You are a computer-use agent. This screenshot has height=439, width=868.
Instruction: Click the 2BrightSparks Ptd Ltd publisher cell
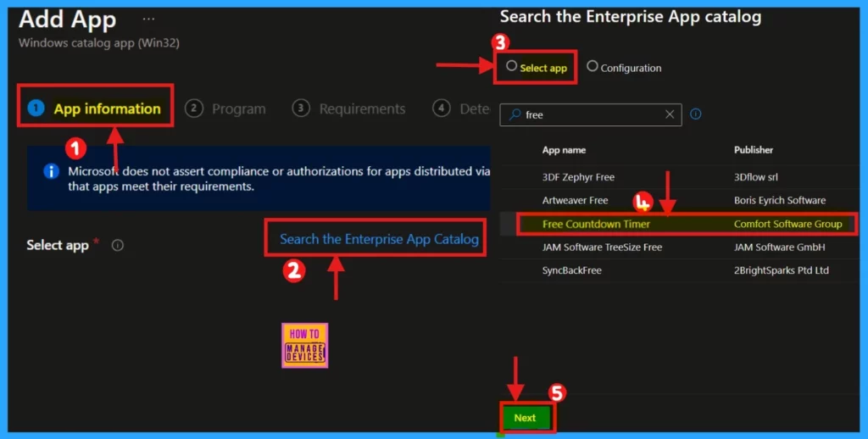tap(781, 270)
